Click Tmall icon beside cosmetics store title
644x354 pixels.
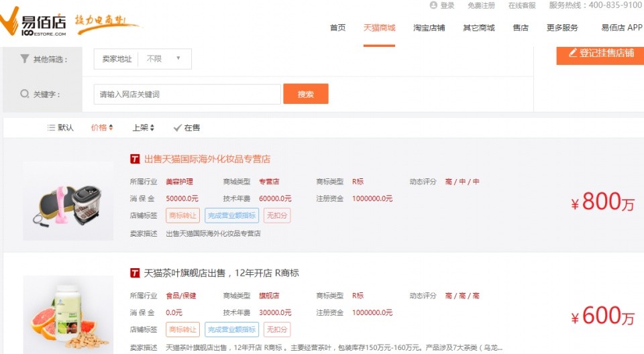pos(135,159)
